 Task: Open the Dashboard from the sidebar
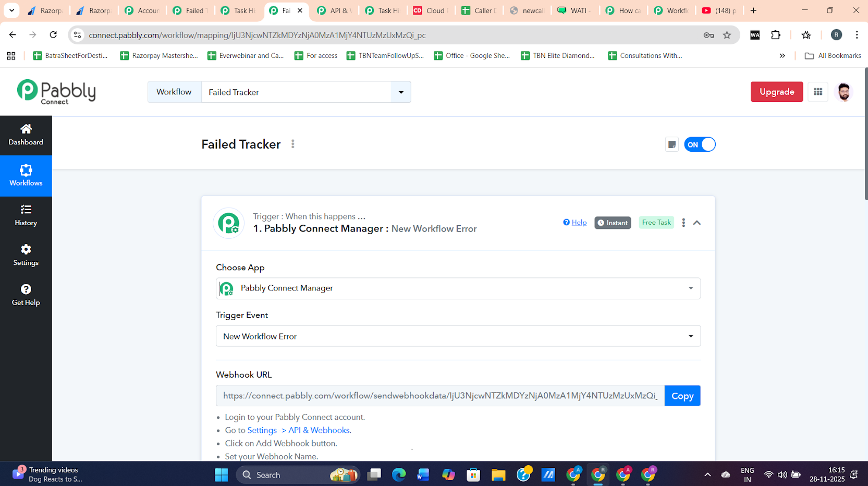coord(26,135)
